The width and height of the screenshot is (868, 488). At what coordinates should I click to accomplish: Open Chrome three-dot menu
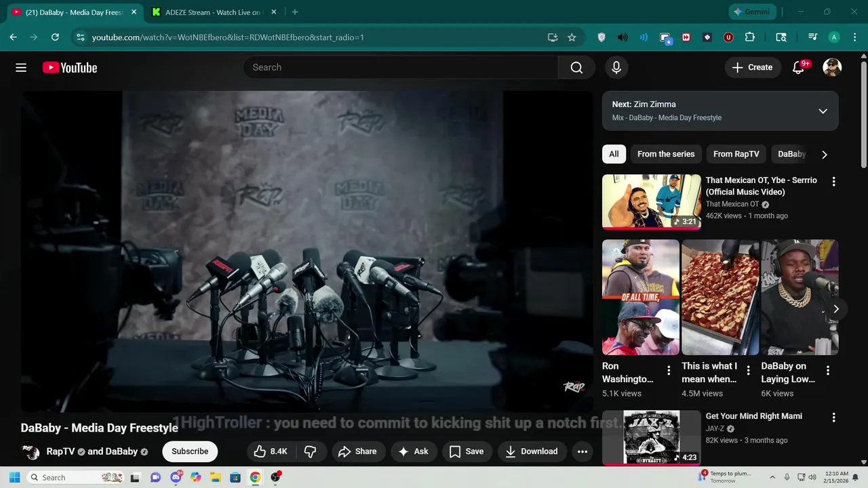click(854, 37)
